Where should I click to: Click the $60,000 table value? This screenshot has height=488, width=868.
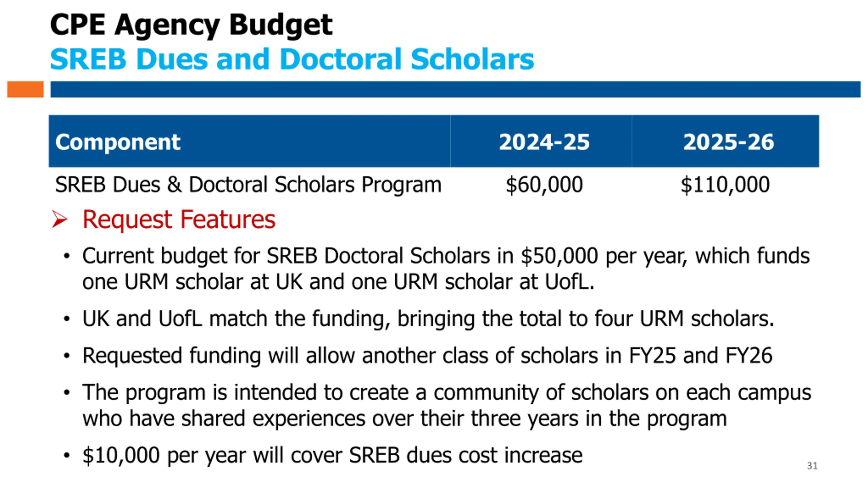544,185
